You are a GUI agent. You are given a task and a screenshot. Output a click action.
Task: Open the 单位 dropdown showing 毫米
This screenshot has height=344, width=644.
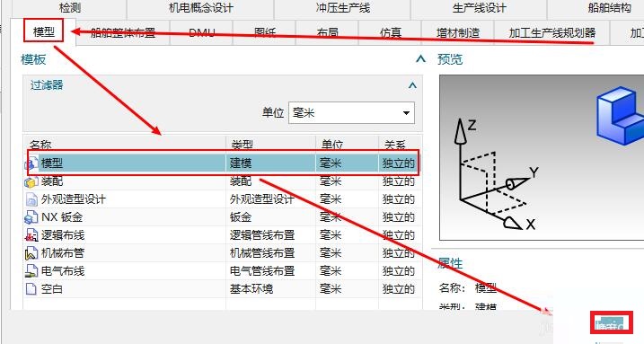pos(351,113)
